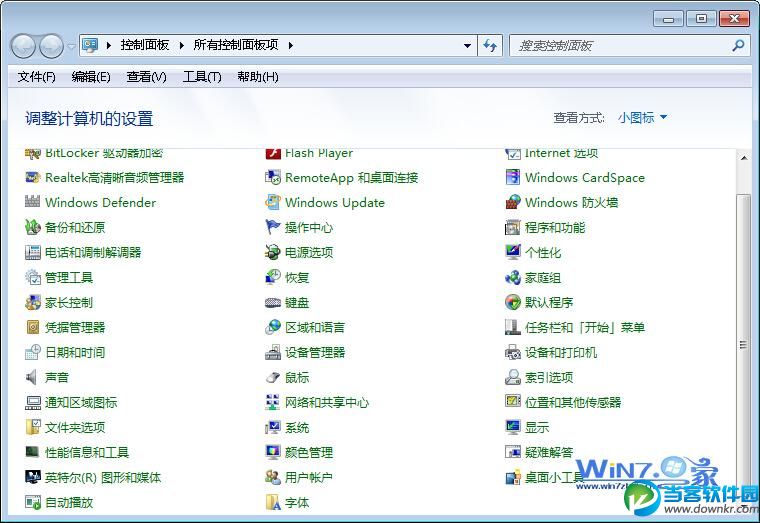Expand the root arrow before 控制面板

[x=109, y=46]
